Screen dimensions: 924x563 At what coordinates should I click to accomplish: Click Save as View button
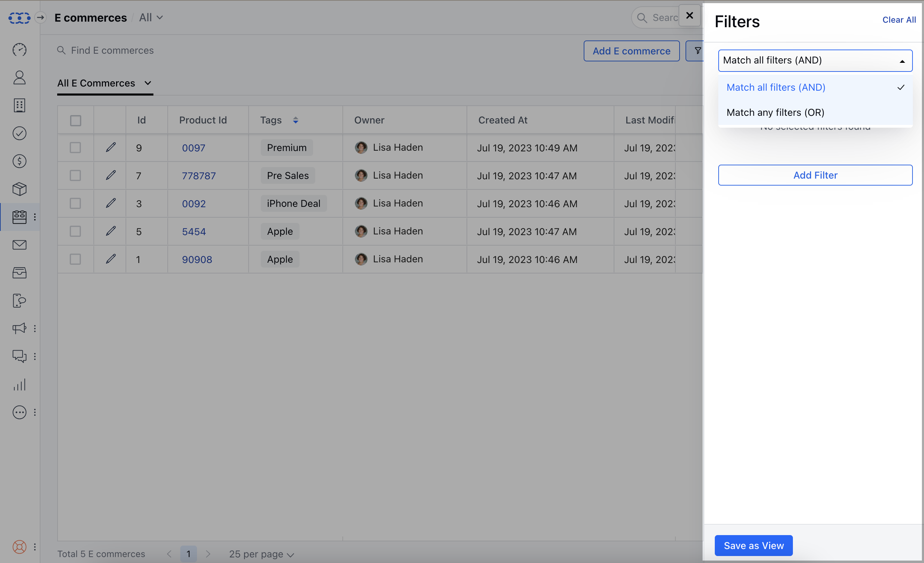(753, 545)
